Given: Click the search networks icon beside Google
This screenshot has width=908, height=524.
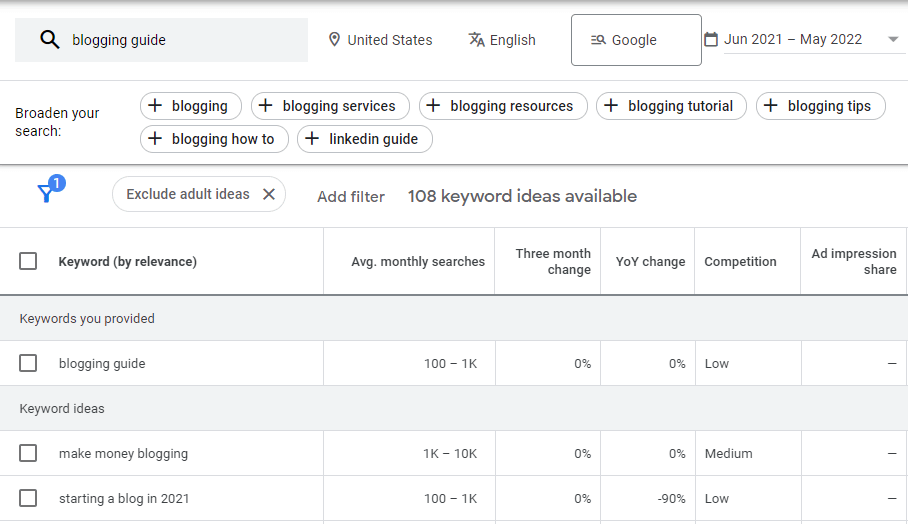Looking at the screenshot, I should (598, 40).
